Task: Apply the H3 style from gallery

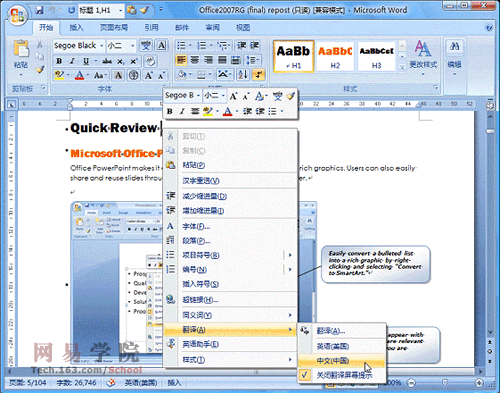Action: pos(377,56)
